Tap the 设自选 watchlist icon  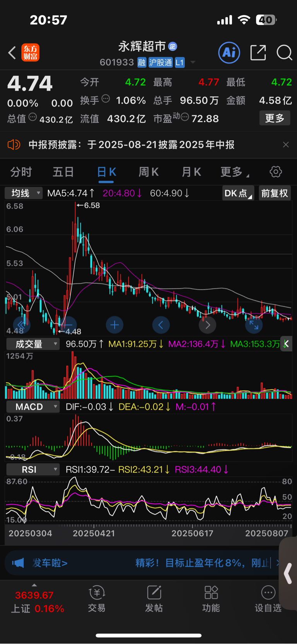pos(268,598)
